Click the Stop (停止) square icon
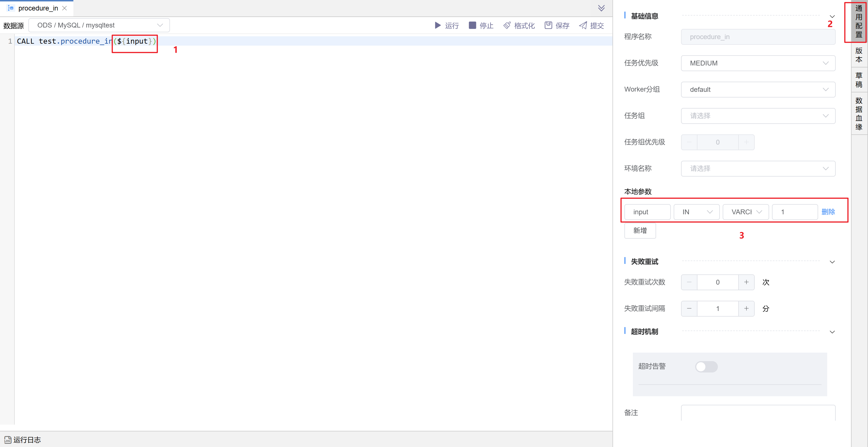868x447 pixels. coord(472,25)
